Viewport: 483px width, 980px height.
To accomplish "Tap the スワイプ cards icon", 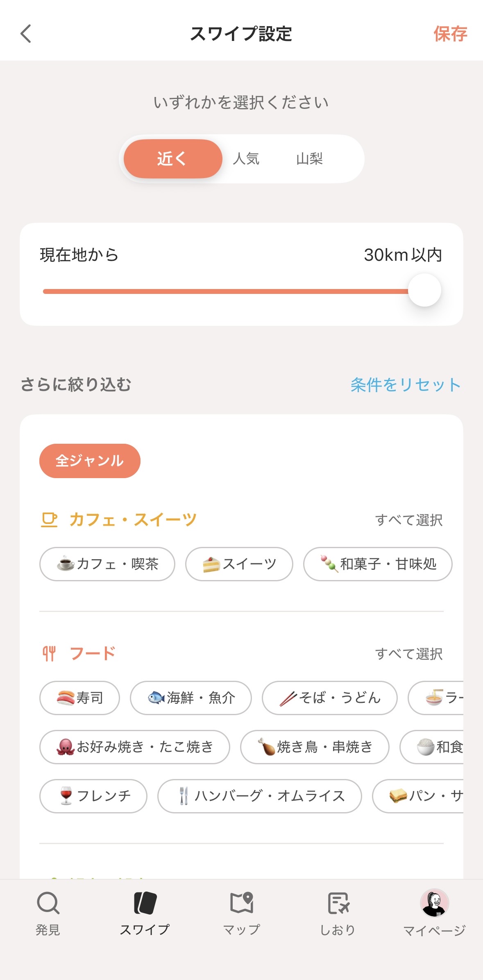I will [x=145, y=903].
